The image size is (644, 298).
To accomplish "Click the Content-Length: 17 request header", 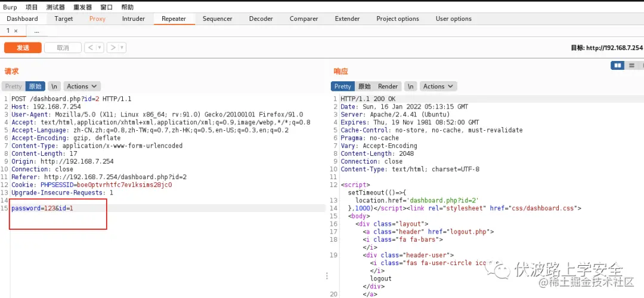I will click(x=44, y=153).
